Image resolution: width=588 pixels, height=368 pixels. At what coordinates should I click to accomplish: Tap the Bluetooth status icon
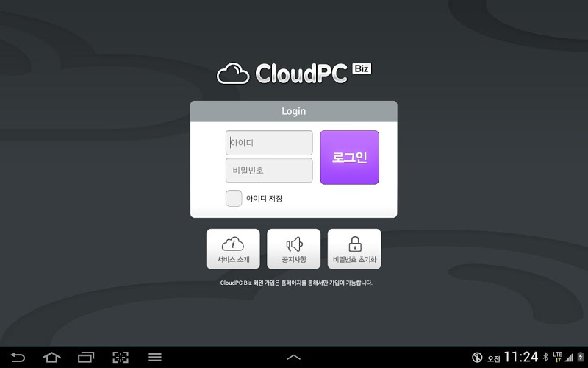click(545, 357)
